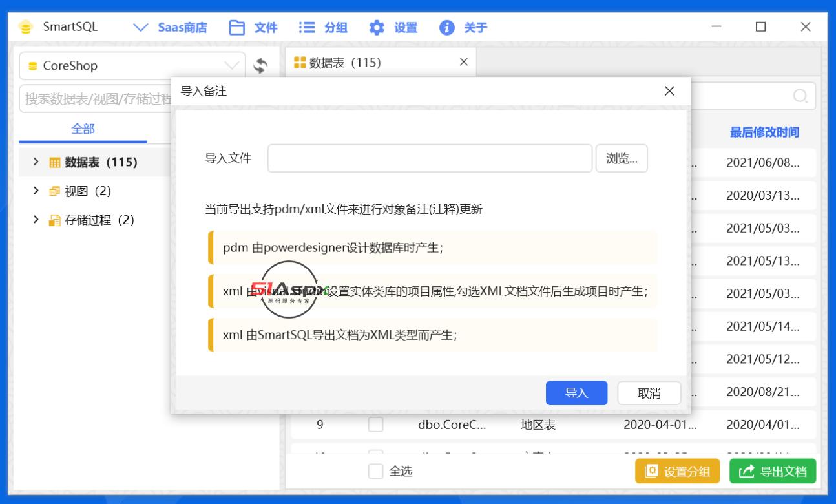
Task: Click the dbo.CoreC... cell in row 9
Action: click(x=452, y=425)
